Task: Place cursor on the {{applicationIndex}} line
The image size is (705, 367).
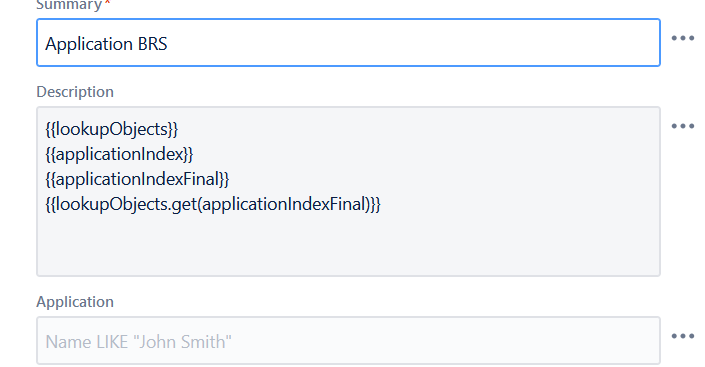Action: 119,154
